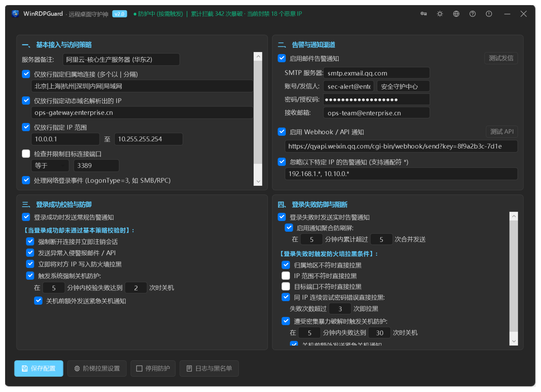
Task: Uncheck only allow specified region connections
Action: pos(26,74)
